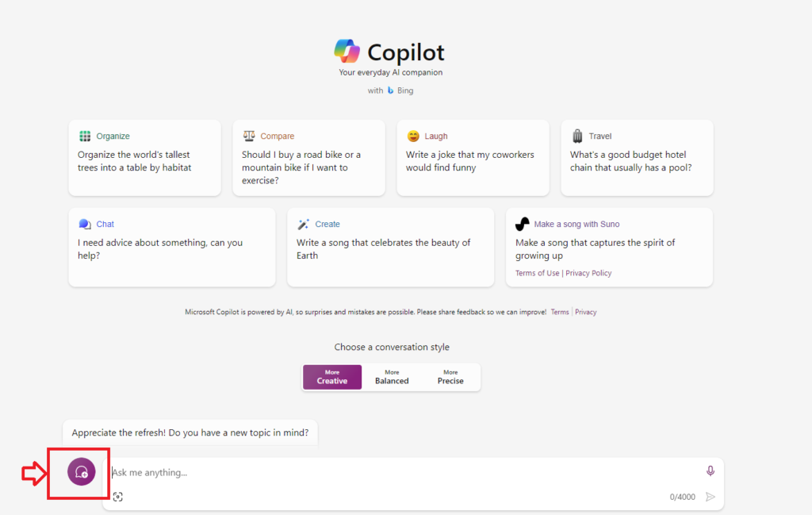Click the Travel suitcase icon

[577, 136]
